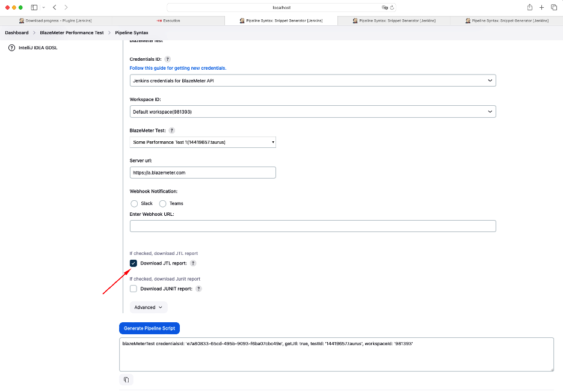Viewport: 563px width, 392px height.
Task: Click the translate icon in address bar
Action: (x=384, y=8)
